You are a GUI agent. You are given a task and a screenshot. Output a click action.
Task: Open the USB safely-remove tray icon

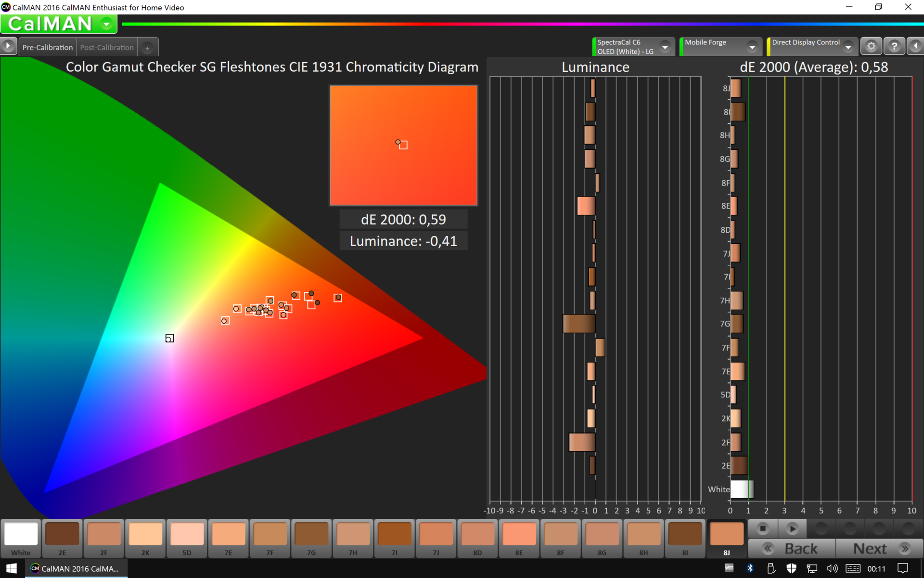click(770, 568)
